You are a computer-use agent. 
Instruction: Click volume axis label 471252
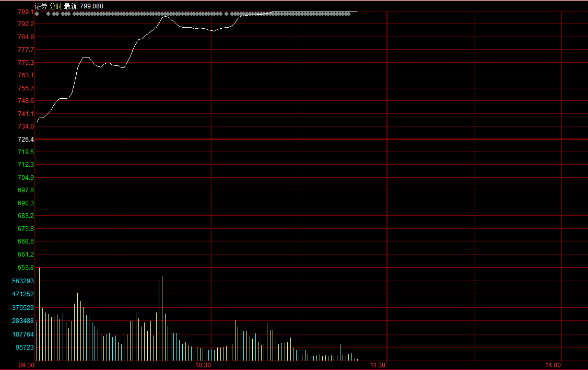point(23,294)
